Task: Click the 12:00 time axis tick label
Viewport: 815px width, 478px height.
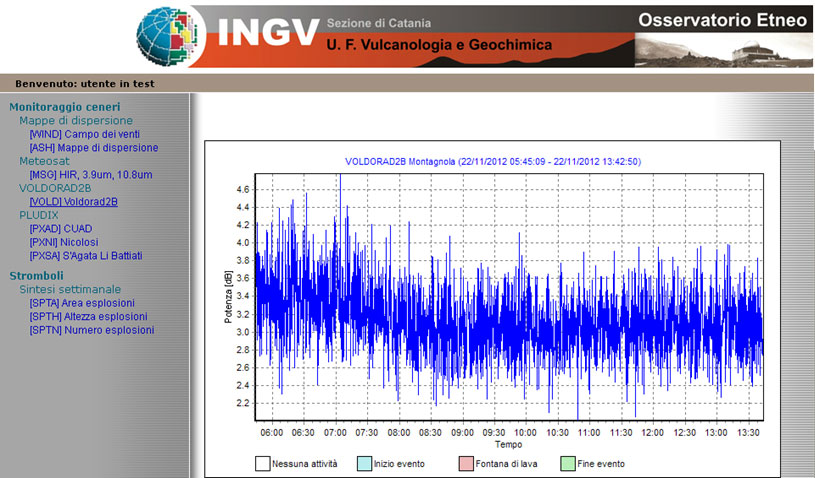Action: tap(652, 432)
